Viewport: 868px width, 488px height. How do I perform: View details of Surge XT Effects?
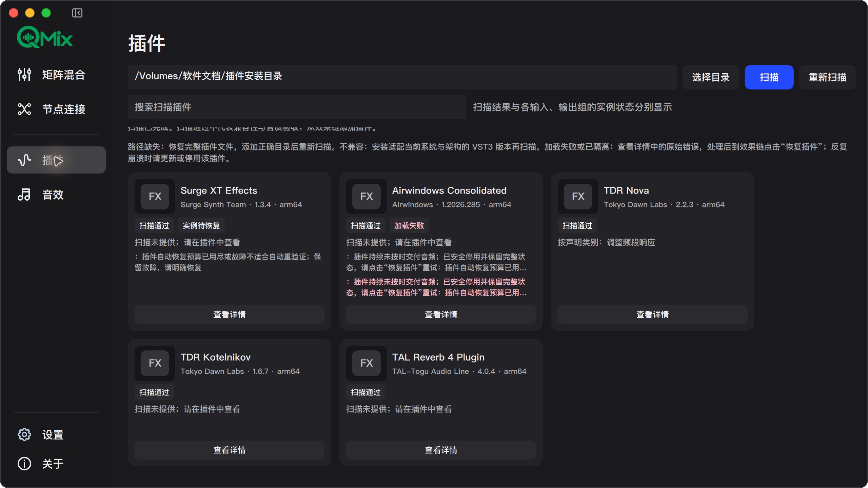(229, 314)
